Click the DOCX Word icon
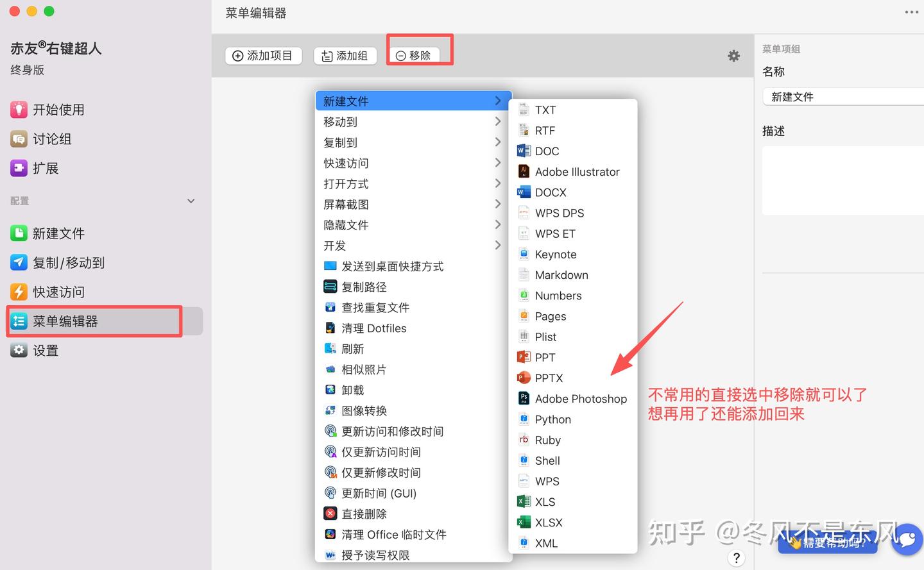Image resolution: width=924 pixels, height=570 pixels. click(x=524, y=192)
